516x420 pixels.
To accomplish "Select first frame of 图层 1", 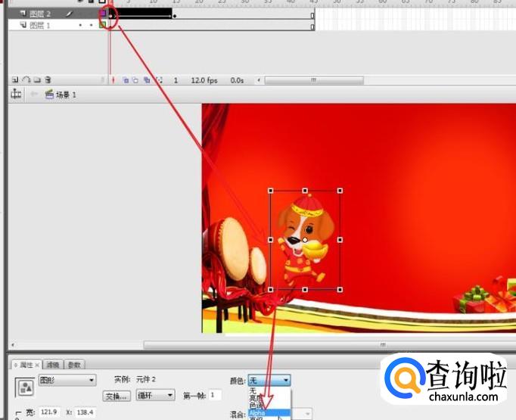I will tap(111, 25).
